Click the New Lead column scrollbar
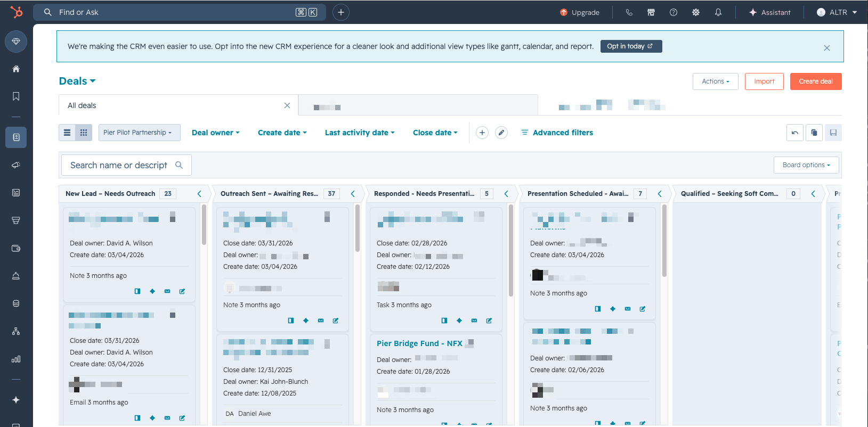Image resolution: width=868 pixels, height=427 pixels. (204, 225)
